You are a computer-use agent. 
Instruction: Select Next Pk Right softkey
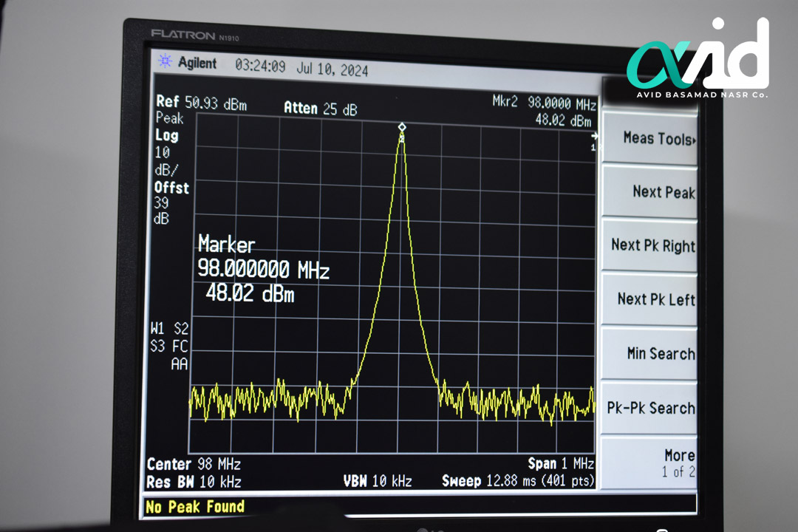652,245
